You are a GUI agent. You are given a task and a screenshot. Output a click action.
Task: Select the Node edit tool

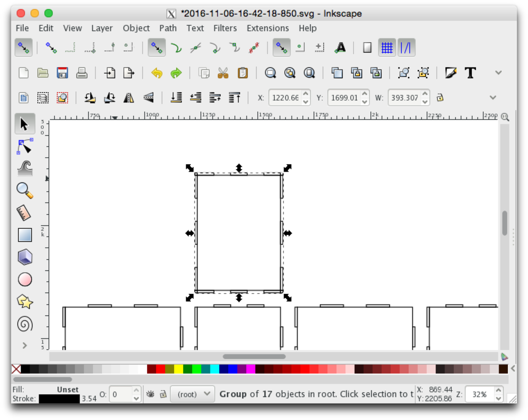coord(25,147)
